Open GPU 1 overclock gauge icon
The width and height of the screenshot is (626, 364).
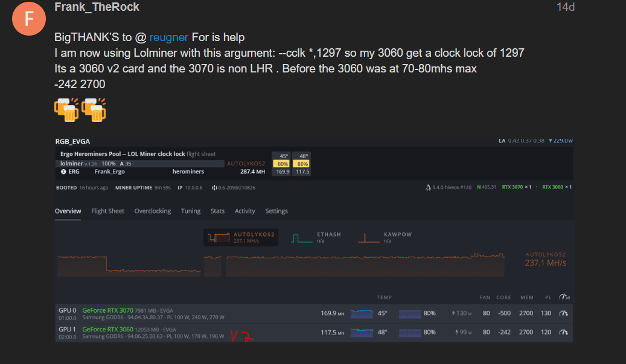[x=563, y=332]
